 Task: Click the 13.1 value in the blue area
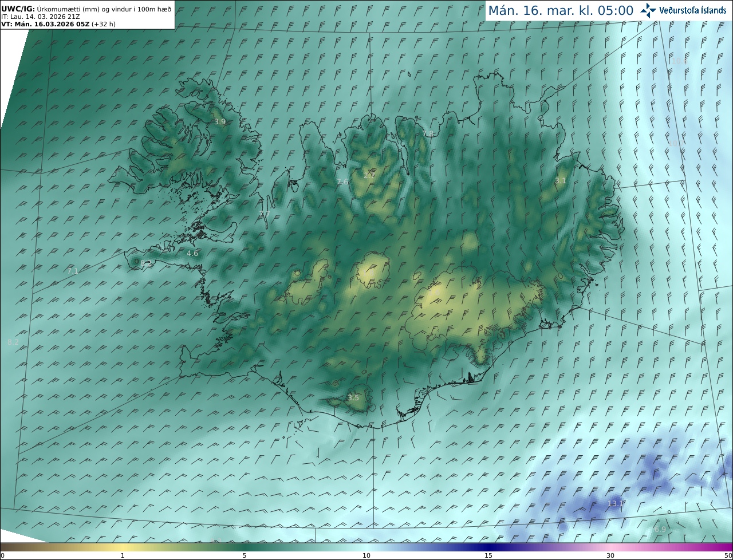click(x=615, y=503)
